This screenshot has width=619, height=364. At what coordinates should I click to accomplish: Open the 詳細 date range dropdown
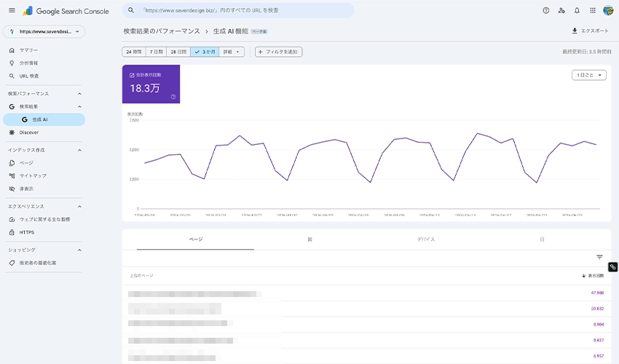[x=232, y=52]
